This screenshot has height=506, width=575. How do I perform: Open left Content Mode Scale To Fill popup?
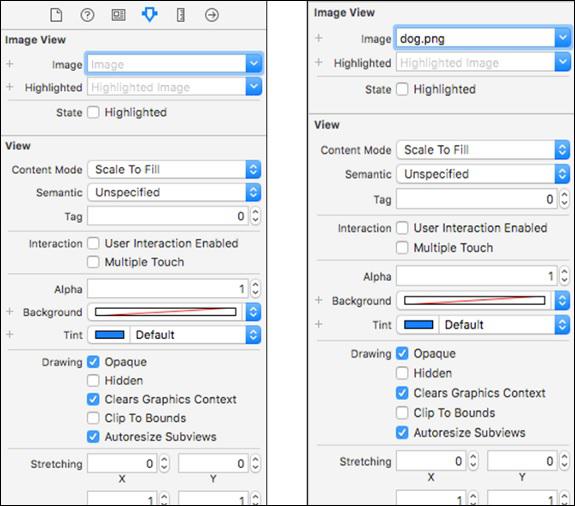click(174, 169)
